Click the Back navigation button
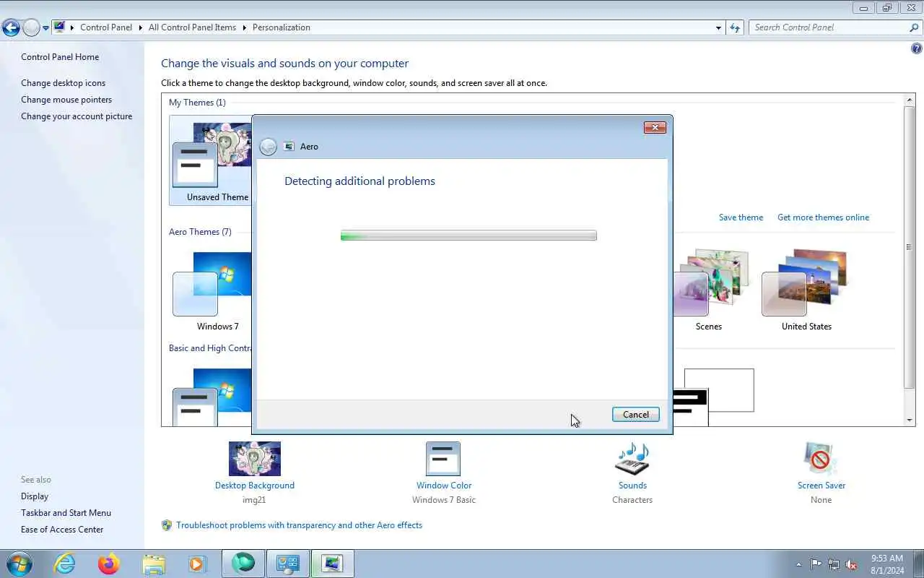 (x=11, y=27)
